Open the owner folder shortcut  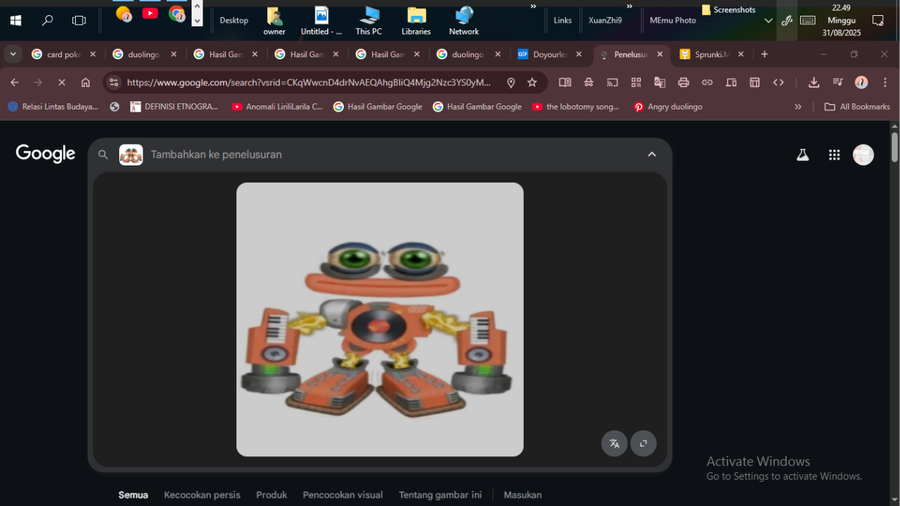tap(274, 21)
